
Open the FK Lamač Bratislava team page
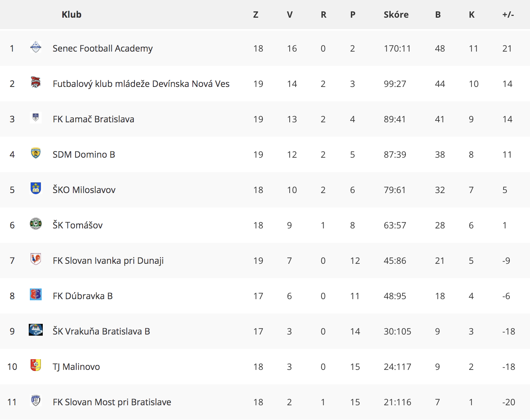[94, 119]
